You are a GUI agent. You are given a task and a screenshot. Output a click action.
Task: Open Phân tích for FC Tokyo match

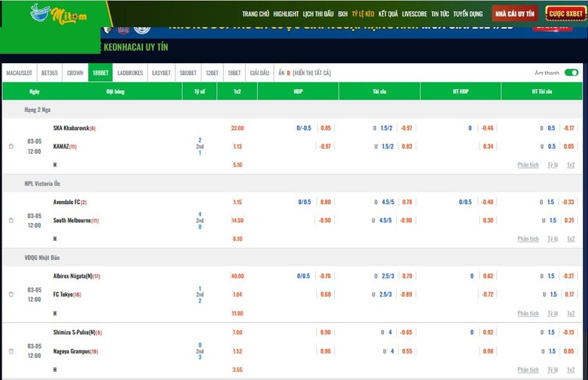[528, 313]
